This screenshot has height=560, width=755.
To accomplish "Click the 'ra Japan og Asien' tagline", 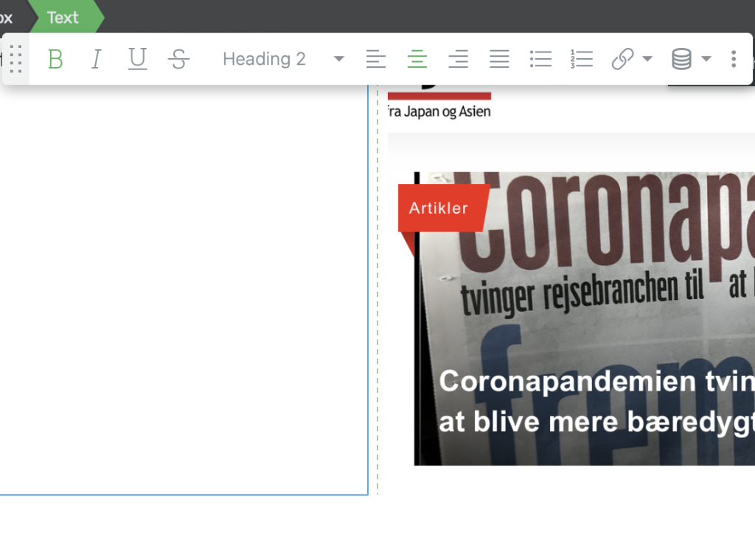I will [439, 111].
